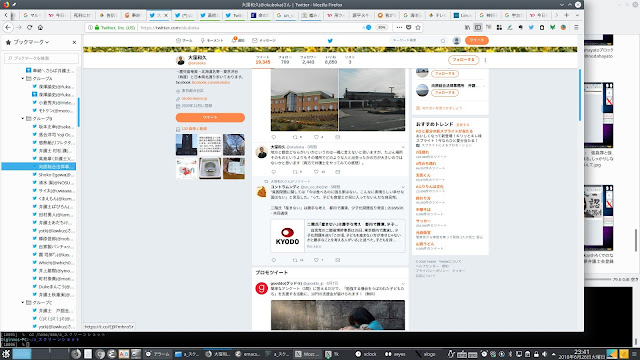Viewport: 640px width, 360px height.
Task: Click the Twitter bird logo in header
Action: point(330,40)
